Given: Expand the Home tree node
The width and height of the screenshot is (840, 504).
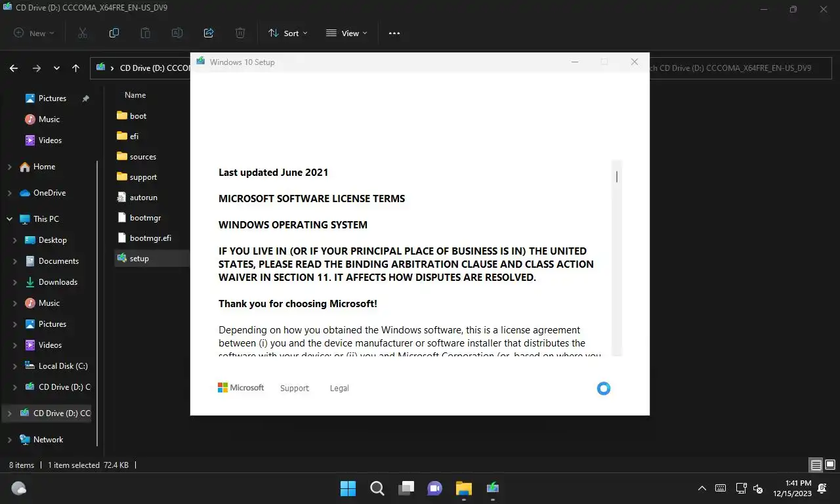Looking at the screenshot, I should tap(10, 167).
